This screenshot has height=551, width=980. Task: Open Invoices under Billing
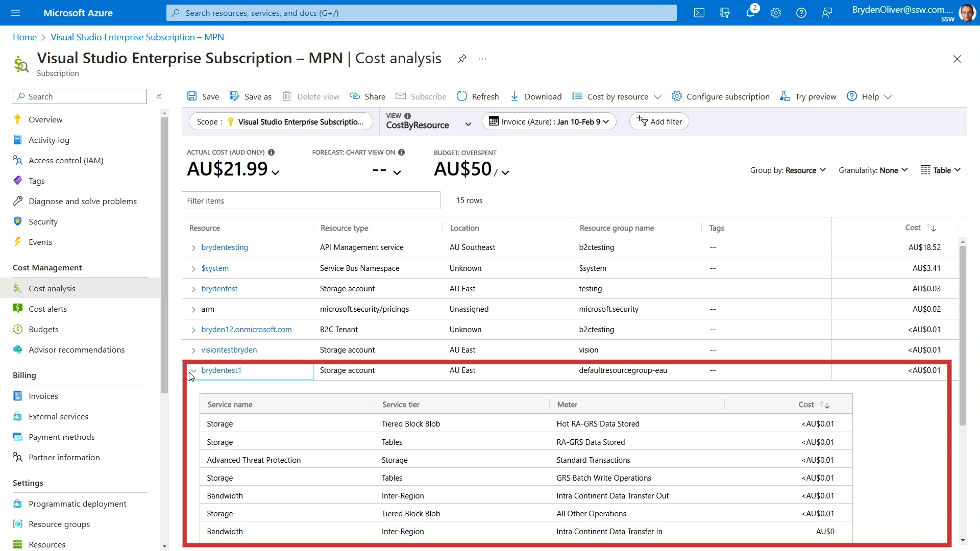pos(43,396)
